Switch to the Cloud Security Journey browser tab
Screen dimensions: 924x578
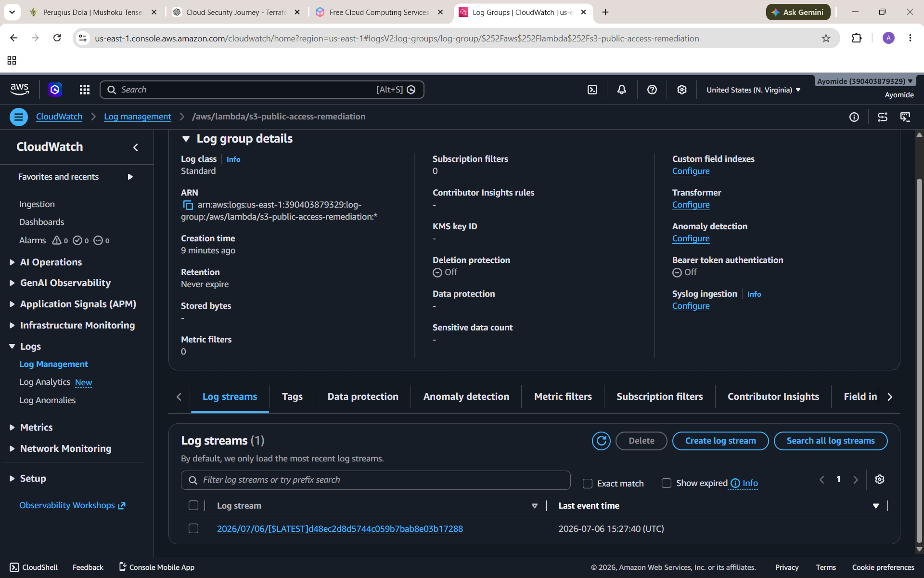(x=236, y=12)
